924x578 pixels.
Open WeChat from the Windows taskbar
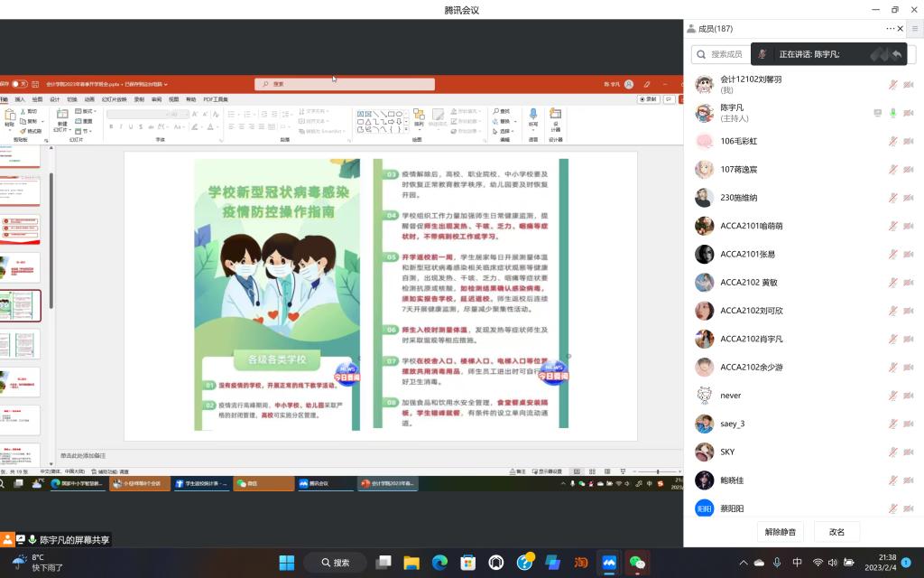pos(637,563)
